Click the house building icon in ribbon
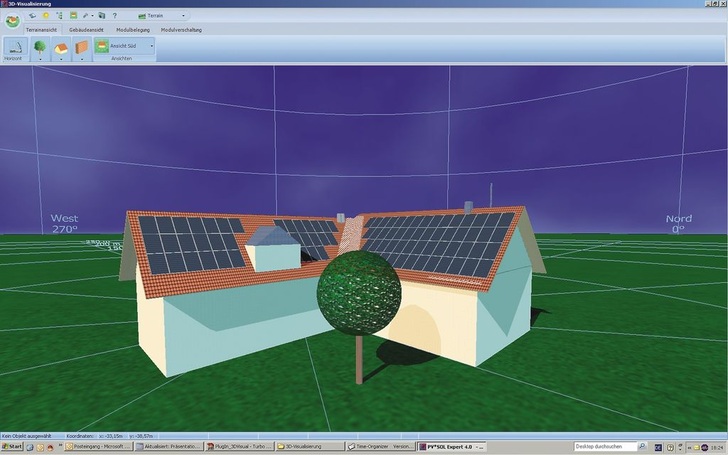The height and width of the screenshot is (455, 728). [x=61, y=47]
